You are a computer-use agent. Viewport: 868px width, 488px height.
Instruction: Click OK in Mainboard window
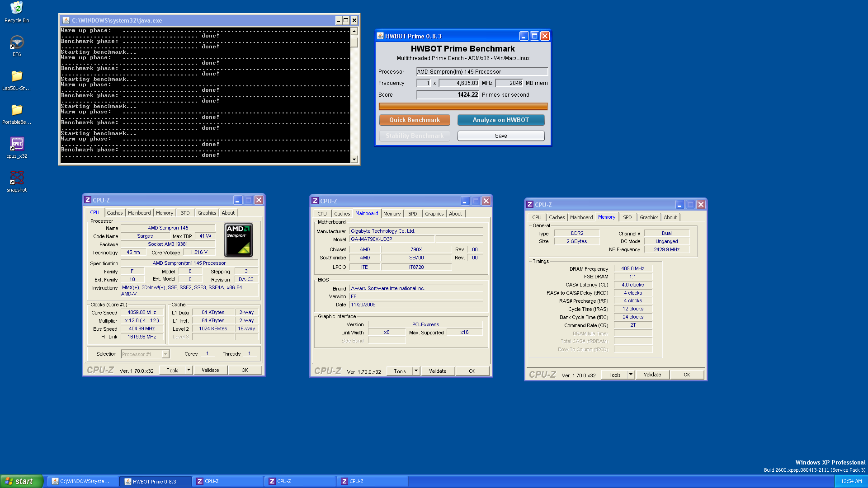point(472,371)
